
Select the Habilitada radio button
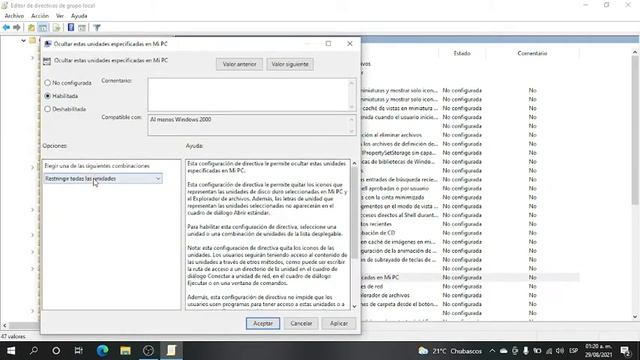(48, 96)
